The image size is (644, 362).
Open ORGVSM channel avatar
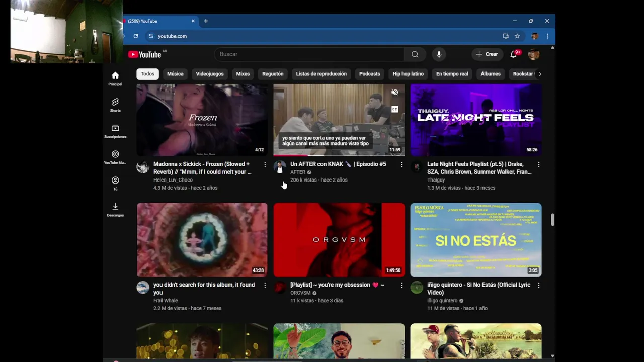[x=280, y=288]
